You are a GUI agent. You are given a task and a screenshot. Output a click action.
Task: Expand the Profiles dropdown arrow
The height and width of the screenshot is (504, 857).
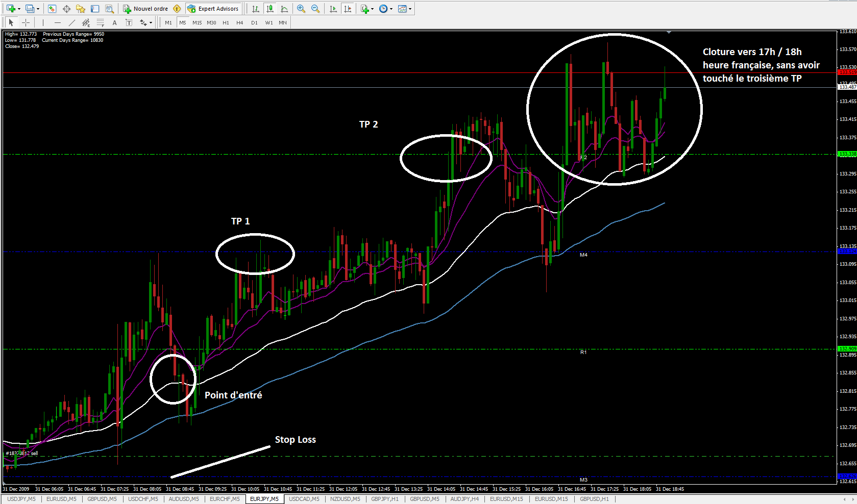point(38,9)
